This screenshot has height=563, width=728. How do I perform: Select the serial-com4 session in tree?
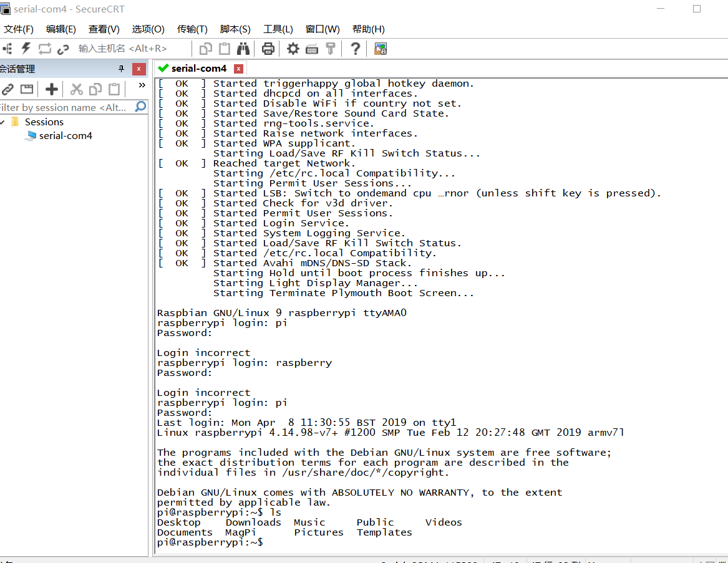(66, 136)
